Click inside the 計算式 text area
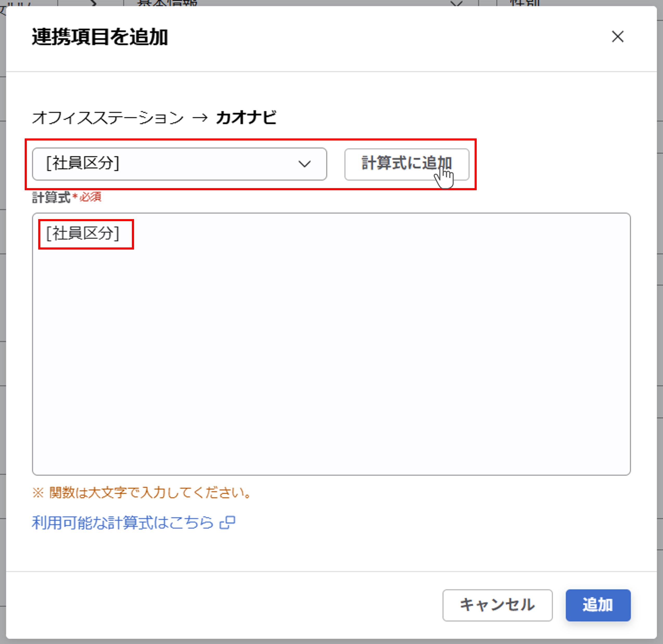The width and height of the screenshot is (663, 644). (331, 344)
